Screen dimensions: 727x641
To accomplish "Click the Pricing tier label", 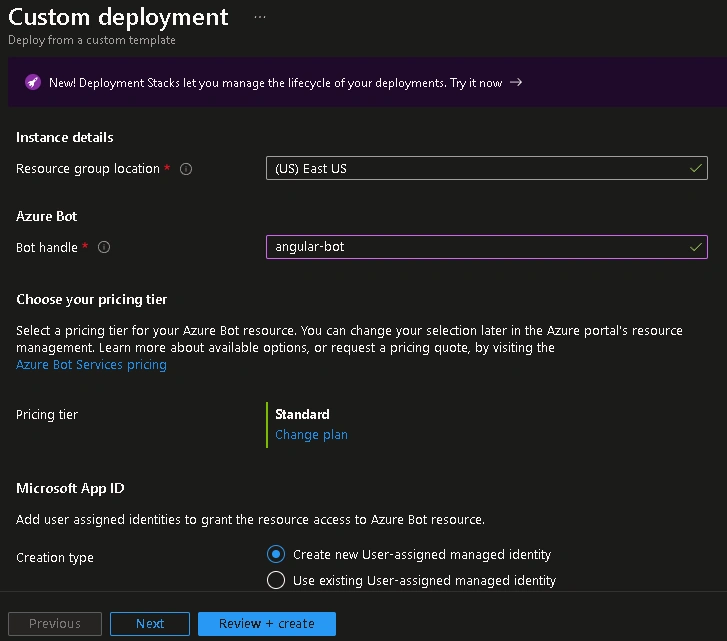I will click(47, 414).
